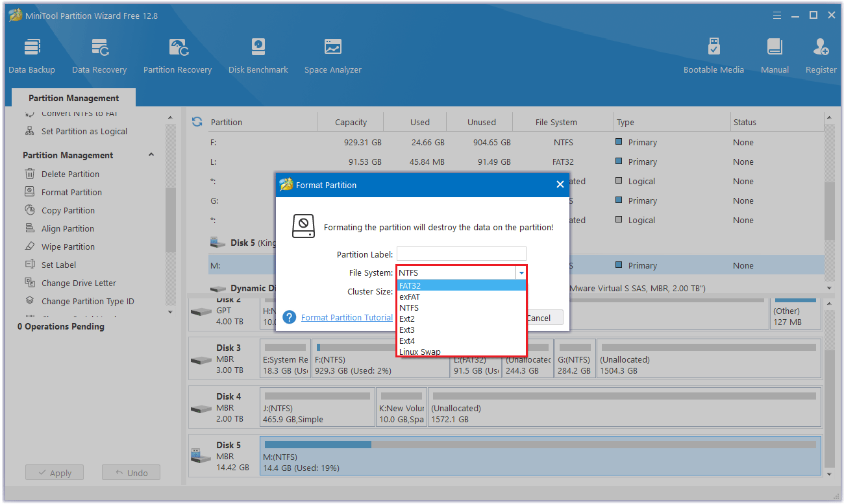Screen dimensions: 844x504
Task: Sort by Capacity column header
Action: [351, 122]
